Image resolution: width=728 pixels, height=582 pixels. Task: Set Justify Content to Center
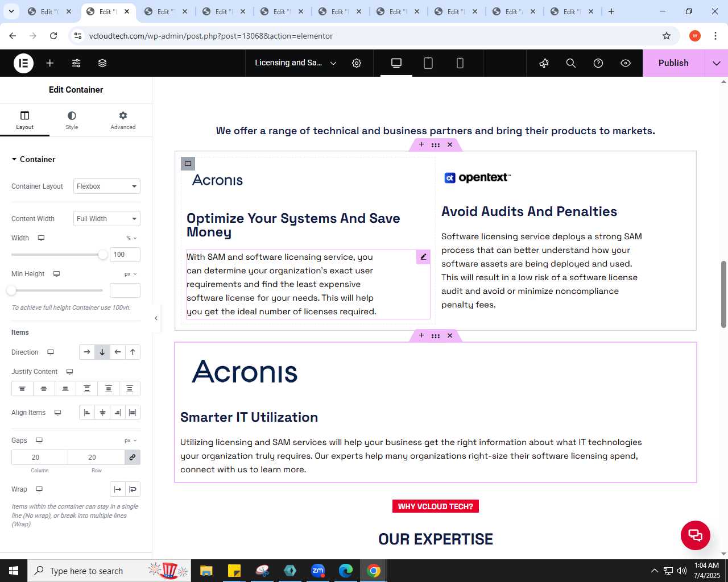[44, 389]
